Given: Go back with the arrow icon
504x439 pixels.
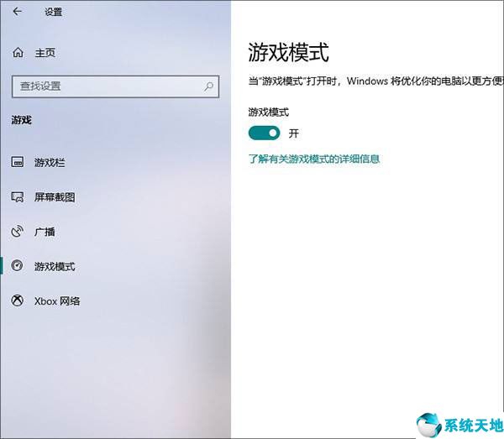Looking at the screenshot, I should [18, 12].
